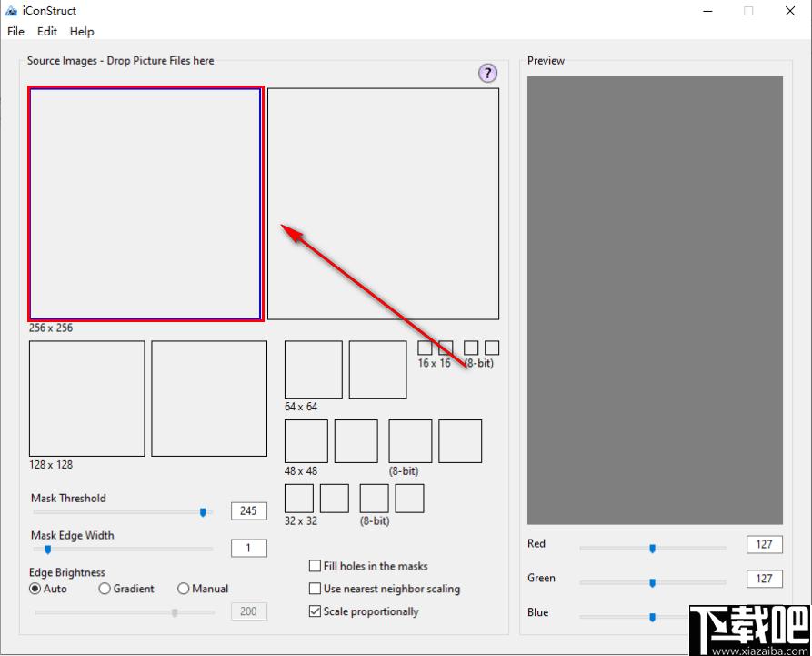Enable Use nearest neighbor scaling
The image size is (812, 656).
pos(315,589)
